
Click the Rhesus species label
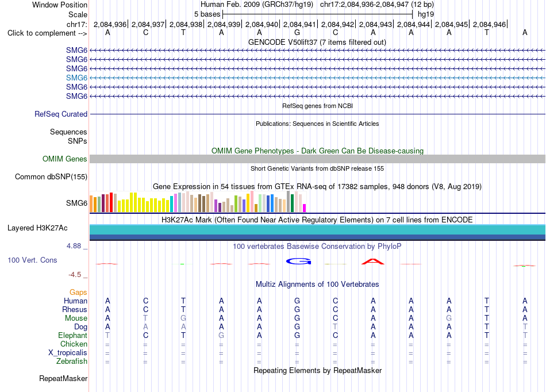pos(75,309)
